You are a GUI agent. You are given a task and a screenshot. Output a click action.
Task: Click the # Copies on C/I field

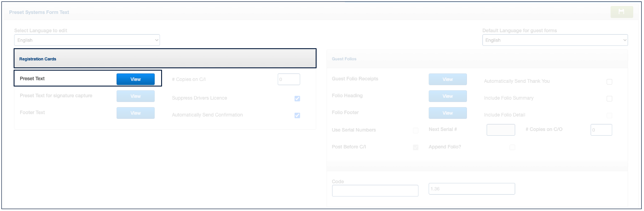pos(289,80)
